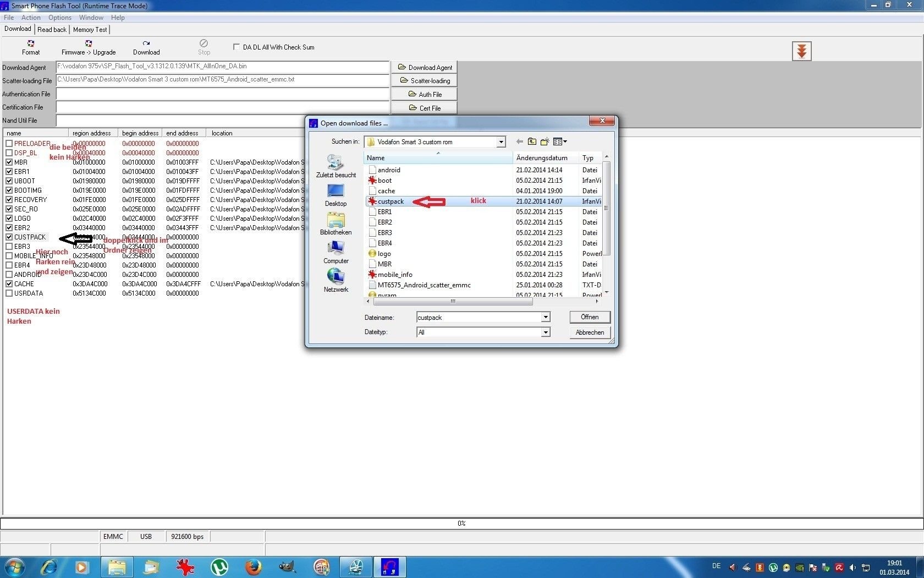Open the Window menu

pos(91,18)
